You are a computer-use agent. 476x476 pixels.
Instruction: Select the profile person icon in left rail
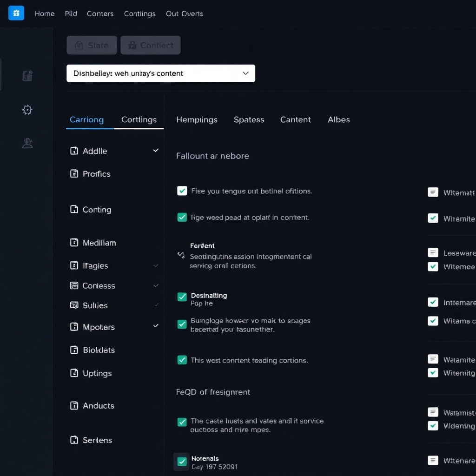coord(27,143)
